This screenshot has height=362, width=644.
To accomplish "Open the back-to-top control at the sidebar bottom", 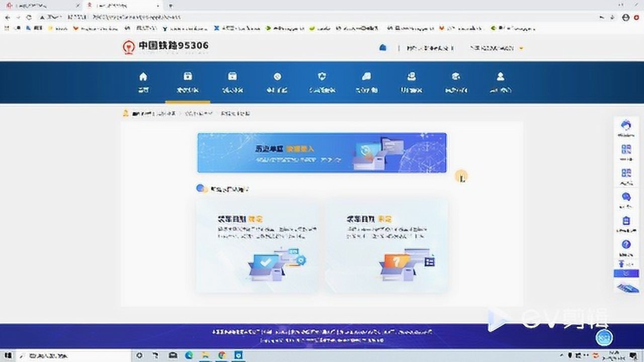I will [626, 288].
